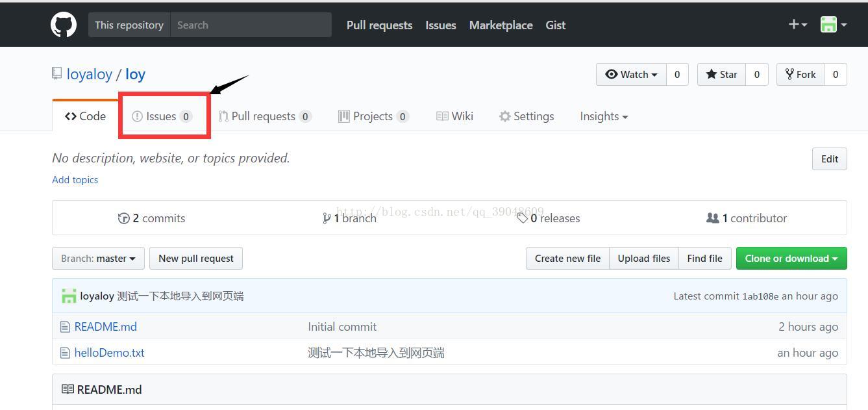Click New pull request button
The width and height of the screenshot is (868, 410).
[196, 258]
